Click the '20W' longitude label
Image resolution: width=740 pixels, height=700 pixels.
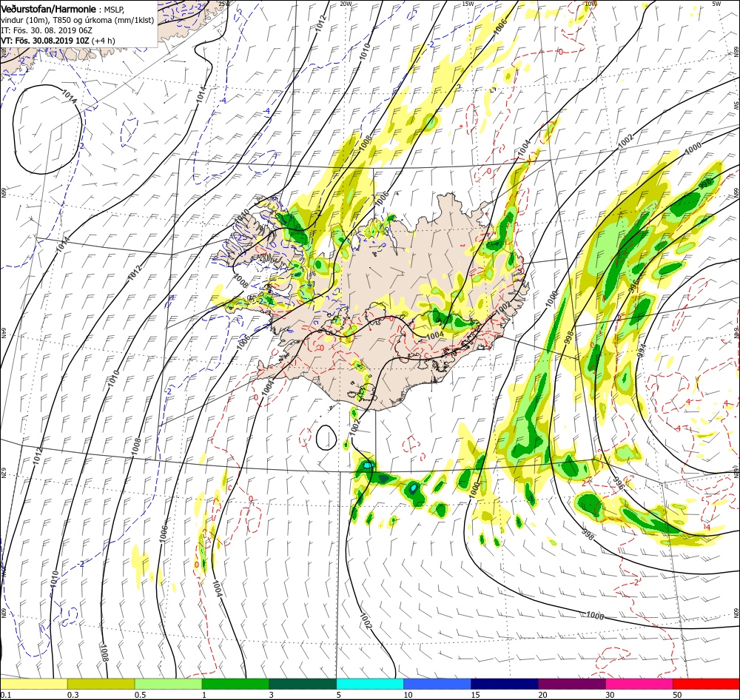pyautogui.click(x=346, y=4)
